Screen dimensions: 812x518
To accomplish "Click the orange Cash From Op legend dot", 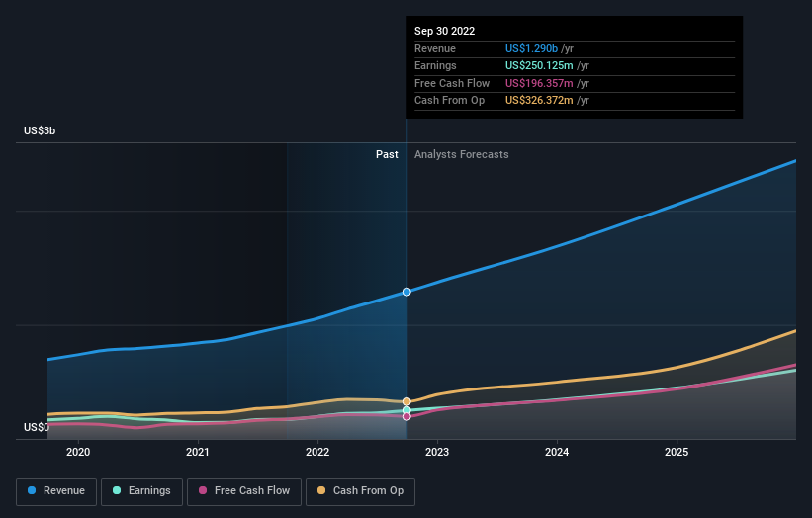I will click(x=321, y=490).
